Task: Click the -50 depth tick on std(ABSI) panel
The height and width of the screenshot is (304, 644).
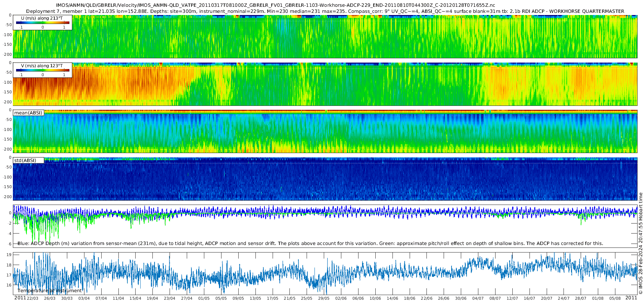Action: click(x=9, y=167)
